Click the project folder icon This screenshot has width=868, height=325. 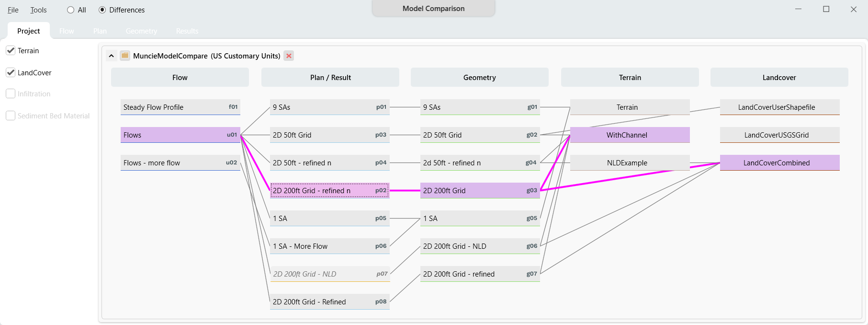(125, 56)
